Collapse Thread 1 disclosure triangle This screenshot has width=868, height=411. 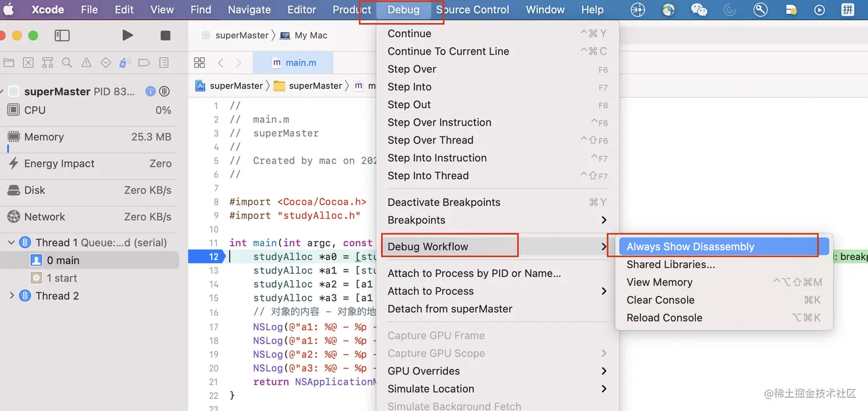tap(11, 243)
